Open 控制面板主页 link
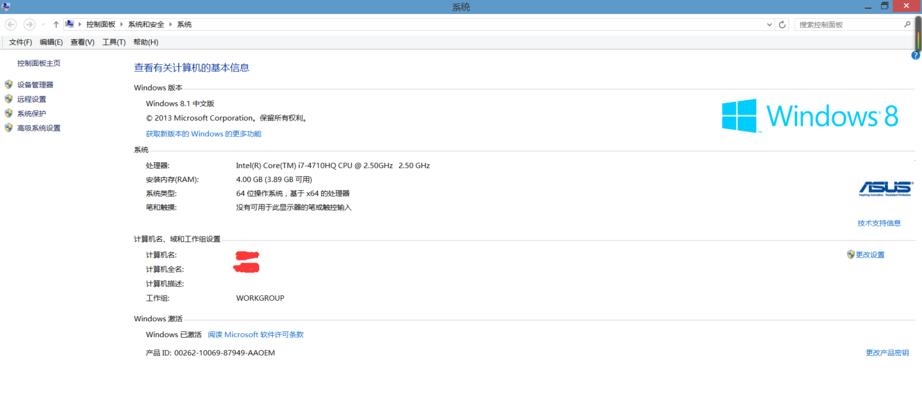This screenshot has height=400, width=922. 39,63
